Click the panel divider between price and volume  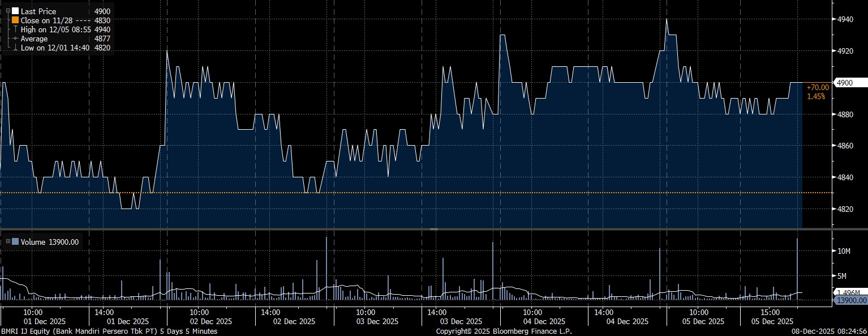pos(434,229)
